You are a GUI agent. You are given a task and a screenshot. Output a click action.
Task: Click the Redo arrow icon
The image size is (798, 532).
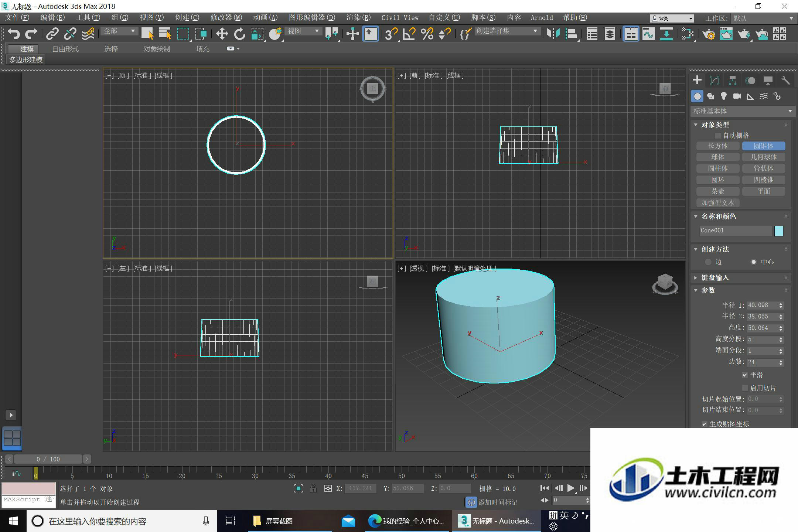tap(31, 34)
